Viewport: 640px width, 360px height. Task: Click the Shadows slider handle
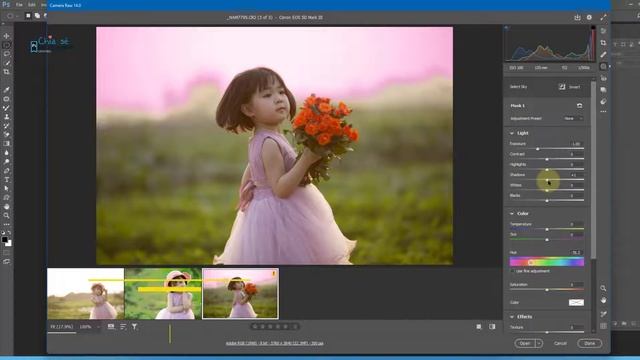pos(547,180)
